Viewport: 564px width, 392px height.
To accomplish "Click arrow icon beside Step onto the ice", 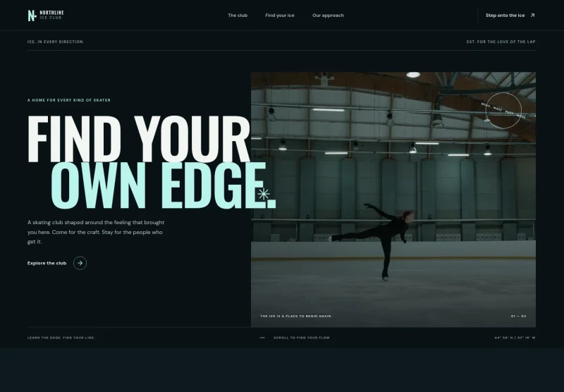I will tap(533, 16).
